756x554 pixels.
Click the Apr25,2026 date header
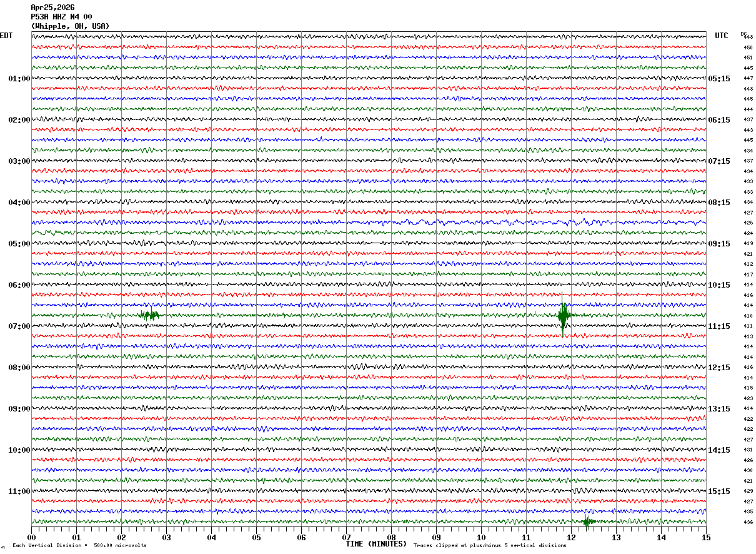pyautogui.click(x=52, y=8)
